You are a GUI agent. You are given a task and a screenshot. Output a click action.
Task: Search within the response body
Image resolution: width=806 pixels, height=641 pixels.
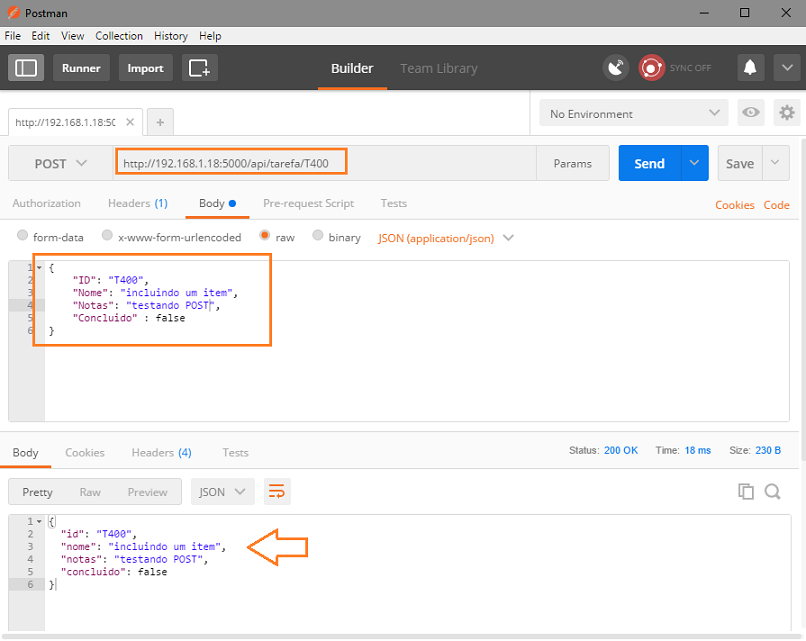click(773, 492)
